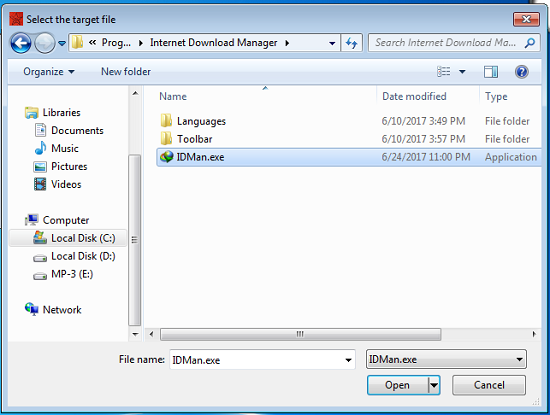The height and width of the screenshot is (415, 550).
Task: Click Internet Download Manager breadcrumb
Action: pos(213,43)
